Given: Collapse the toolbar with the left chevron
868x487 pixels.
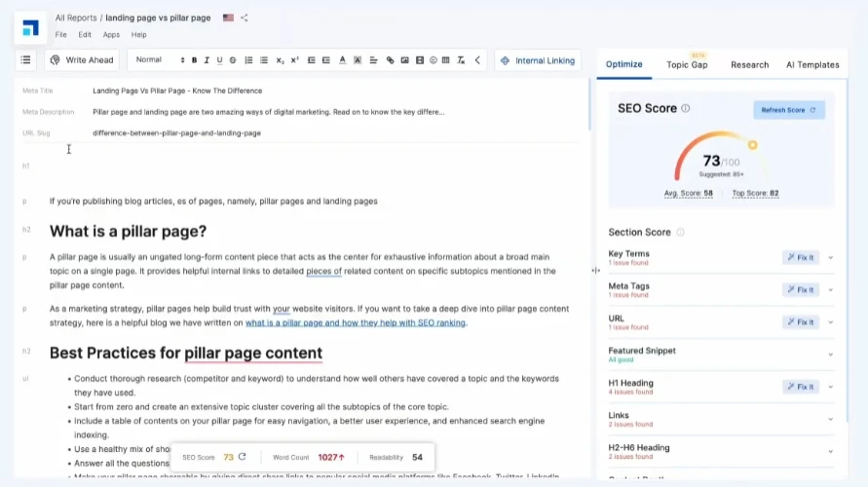Looking at the screenshot, I should point(477,60).
